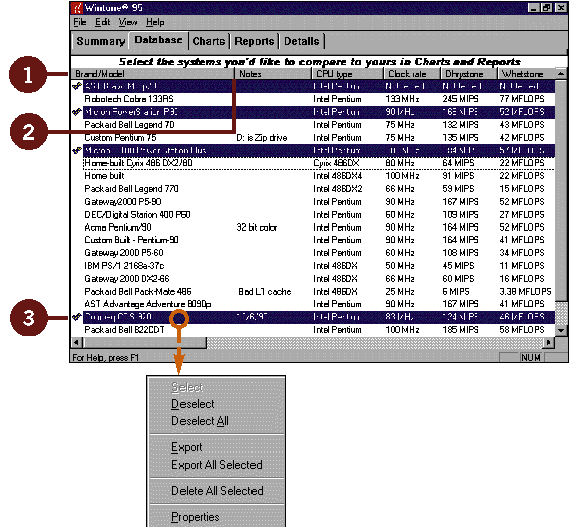Uncheck the checkmark on the 90 MHz highlighted row
Image resolution: width=569 pixels, height=527 pixels.
pyautogui.click(x=77, y=112)
